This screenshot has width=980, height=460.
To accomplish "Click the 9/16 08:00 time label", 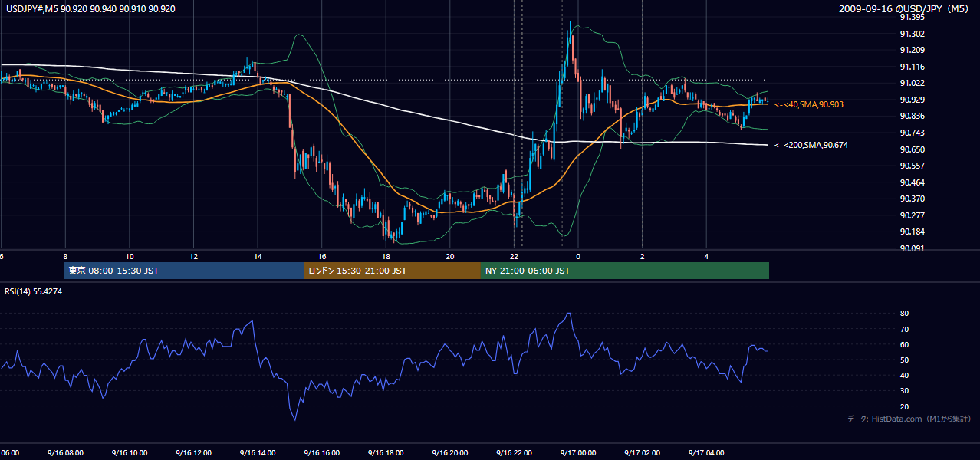I will [x=64, y=453].
